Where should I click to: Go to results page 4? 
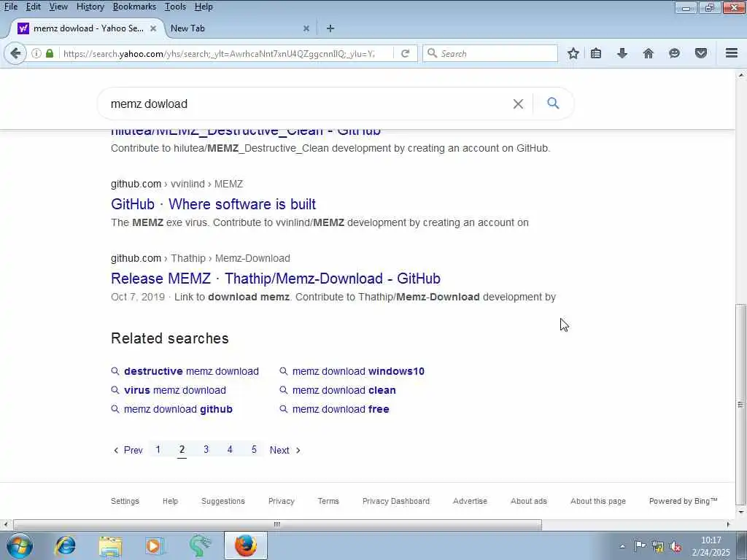click(230, 449)
